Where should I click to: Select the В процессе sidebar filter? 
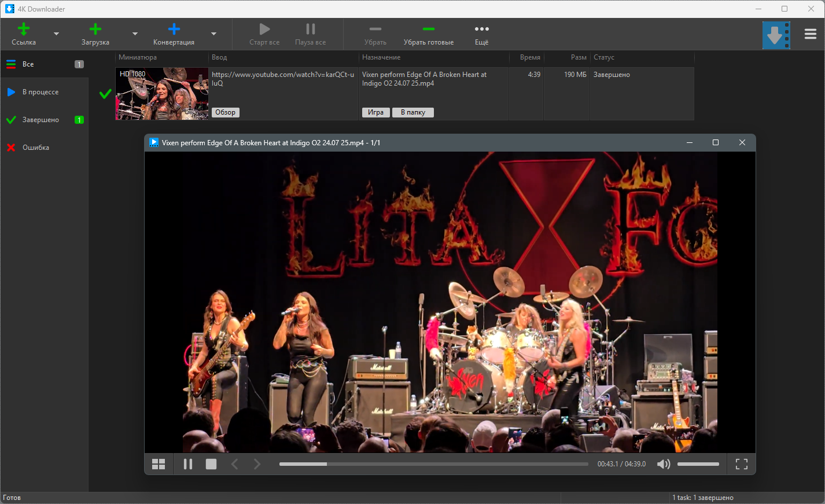click(x=40, y=92)
